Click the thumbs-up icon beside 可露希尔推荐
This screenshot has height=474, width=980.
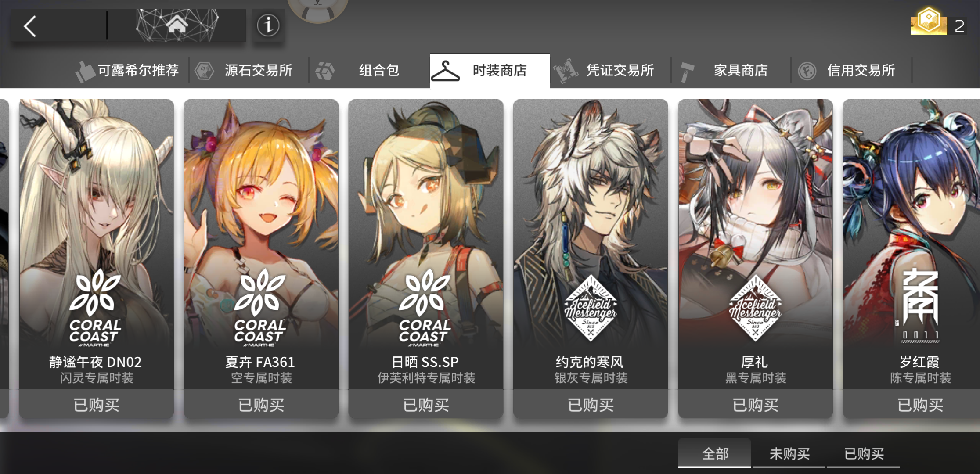click(x=85, y=71)
